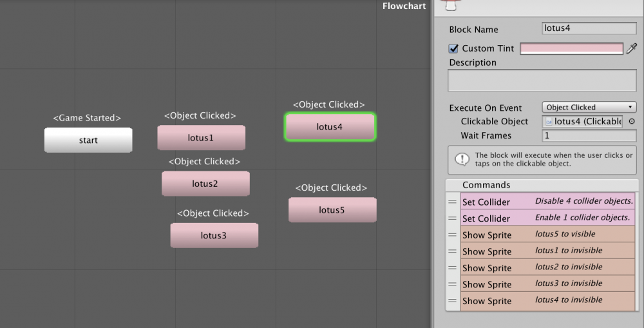
Task: Select the lotus1 block
Action: pyautogui.click(x=201, y=138)
